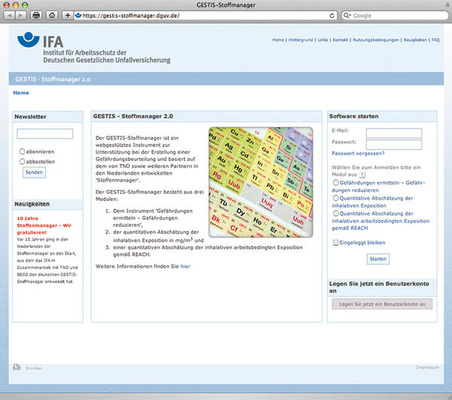Focus the Passwort login field
Screen dimensions: 452x400
[x=394, y=145]
